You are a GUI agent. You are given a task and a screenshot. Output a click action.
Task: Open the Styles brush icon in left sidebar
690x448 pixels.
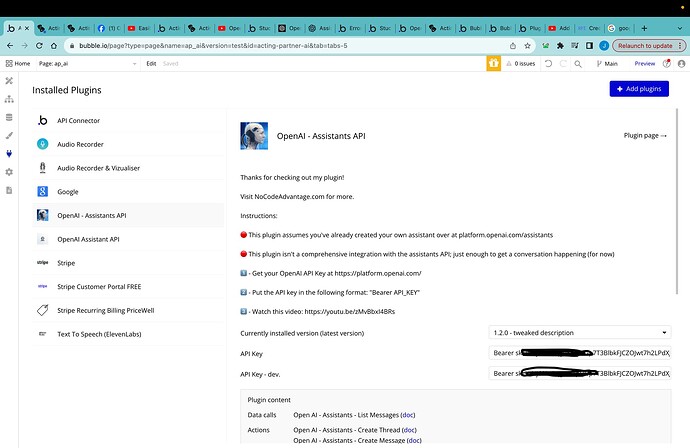click(9, 136)
